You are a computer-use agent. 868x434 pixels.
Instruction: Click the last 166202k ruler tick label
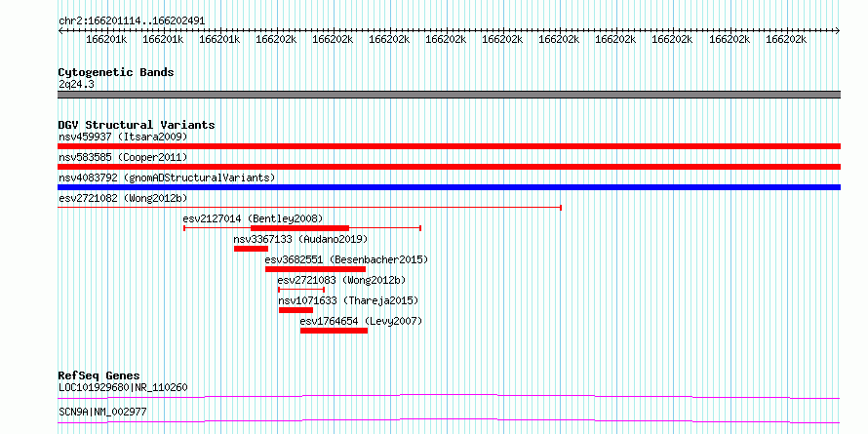(787, 40)
